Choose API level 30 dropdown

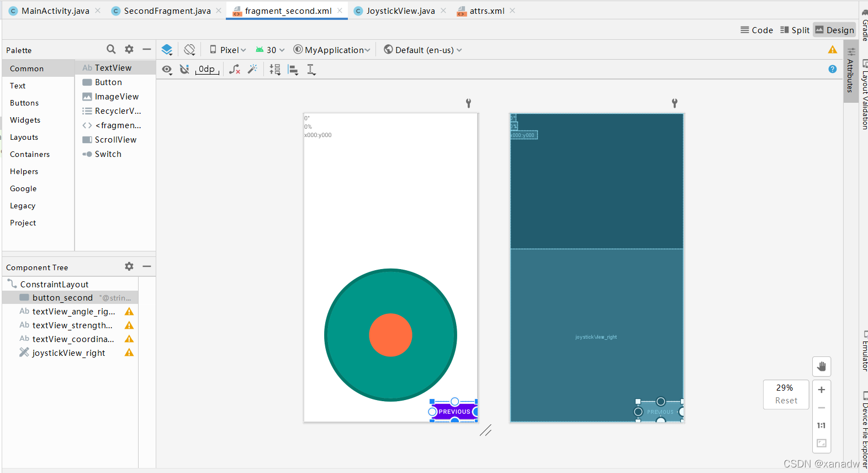pyautogui.click(x=270, y=50)
